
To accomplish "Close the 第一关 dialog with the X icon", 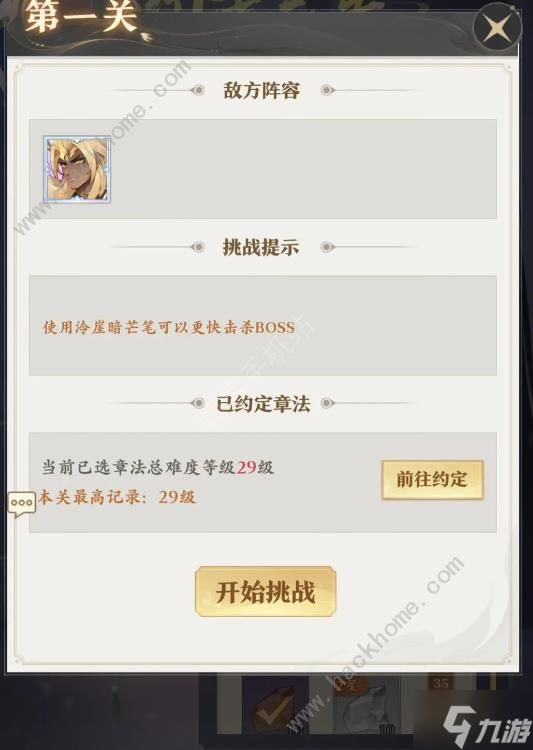I will click(x=497, y=28).
